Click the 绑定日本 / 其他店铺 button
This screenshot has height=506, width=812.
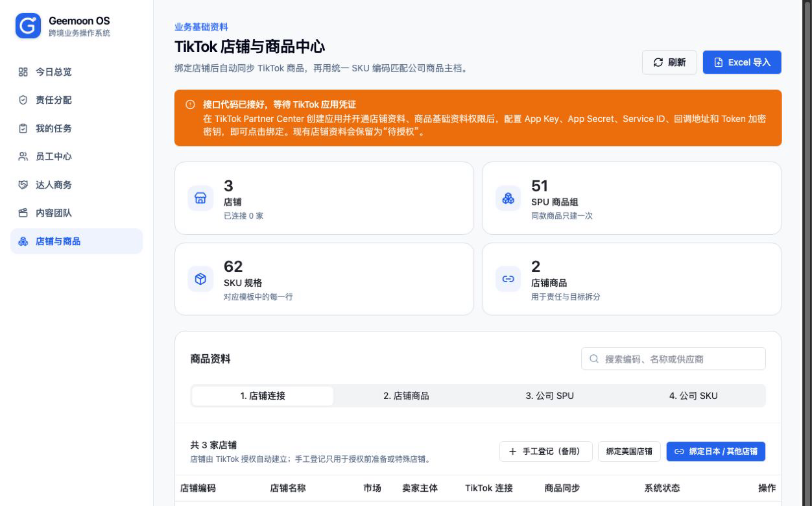(x=716, y=452)
